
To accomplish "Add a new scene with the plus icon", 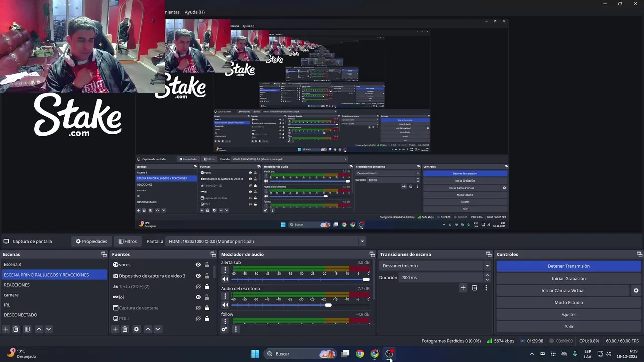I will coord(6,329).
